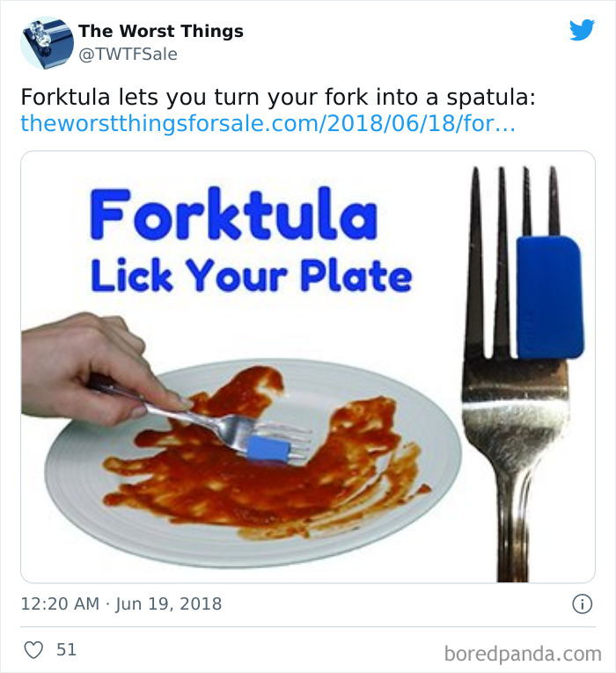The image size is (616, 673).
Task: Open the tweet info circle icon
Action: click(582, 604)
